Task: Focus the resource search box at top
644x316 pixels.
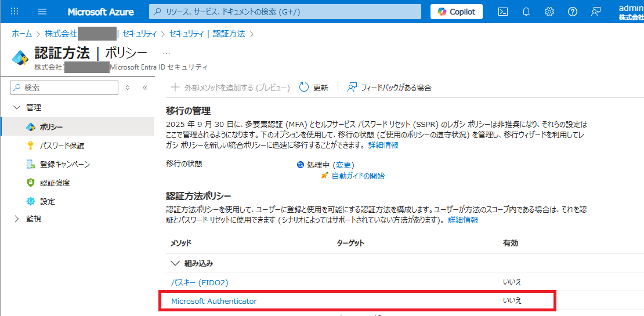Action: (x=285, y=12)
